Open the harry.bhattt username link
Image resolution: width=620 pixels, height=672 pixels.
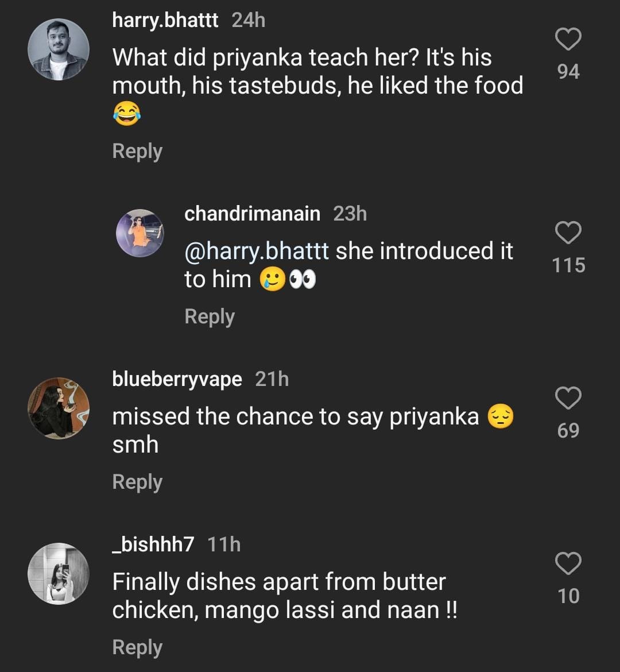(165, 21)
